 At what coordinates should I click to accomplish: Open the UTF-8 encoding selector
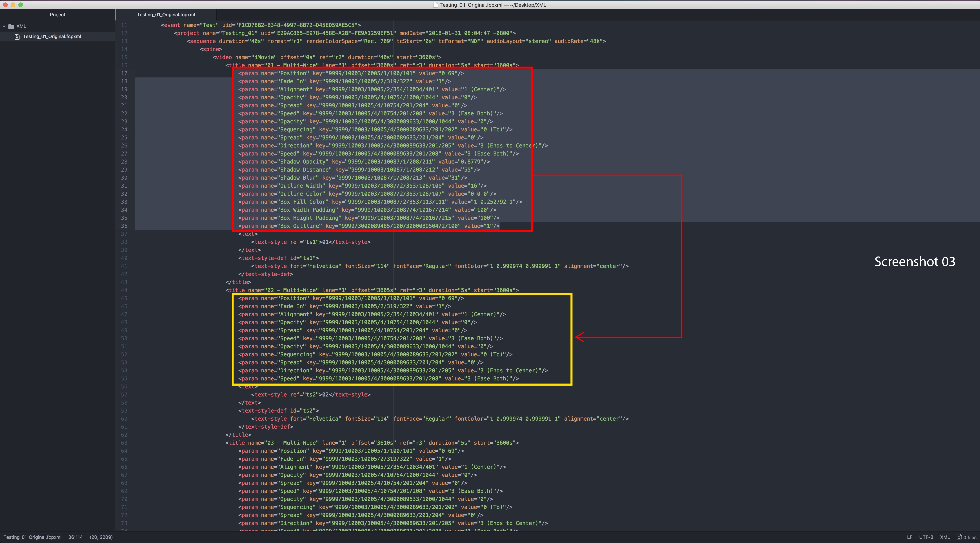coord(926,537)
